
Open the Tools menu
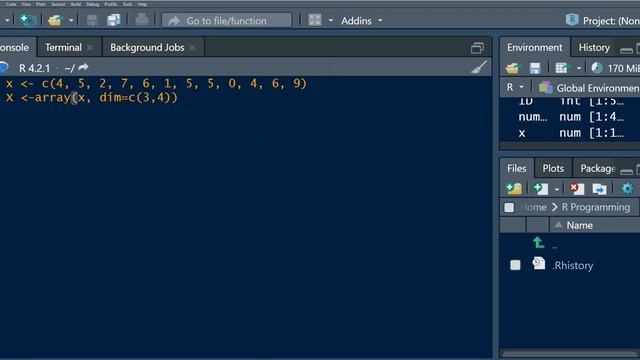[x=127, y=4]
